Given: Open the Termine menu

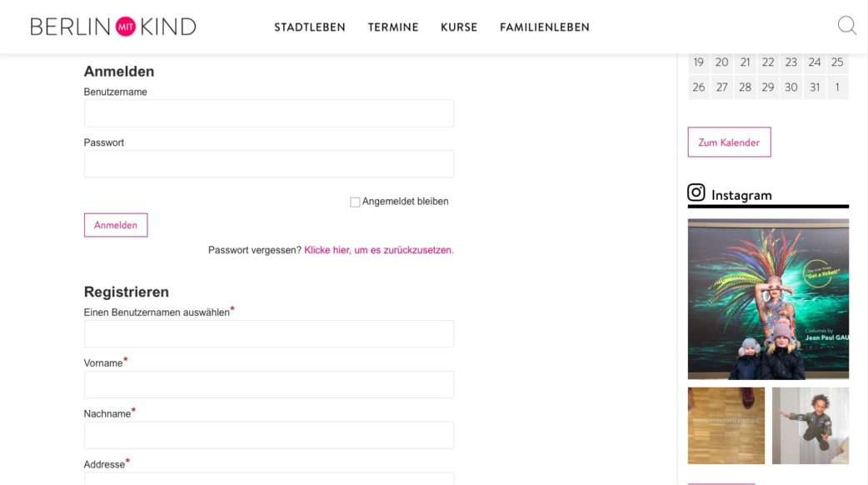Looking at the screenshot, I should [393, 27].
